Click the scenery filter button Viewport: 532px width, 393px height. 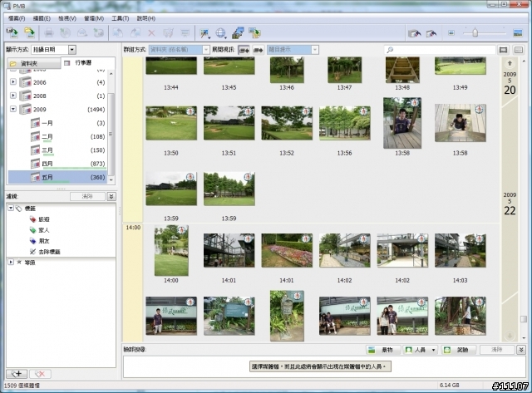click(383, 350)
